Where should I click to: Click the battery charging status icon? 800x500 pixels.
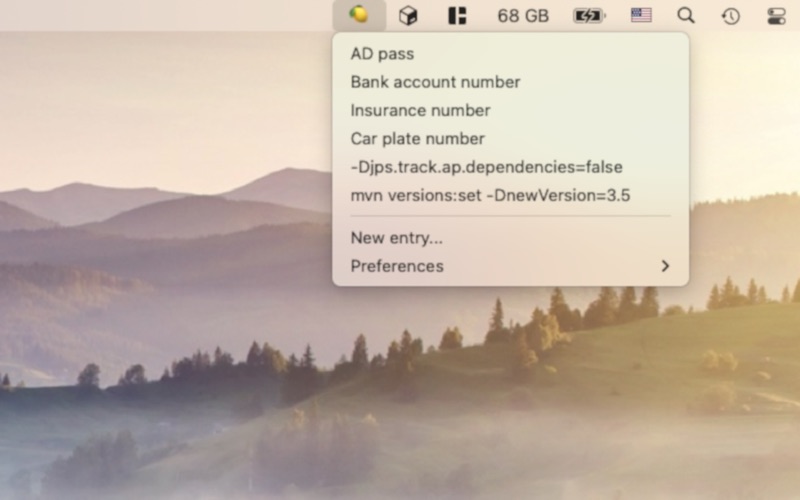(589, 16)
